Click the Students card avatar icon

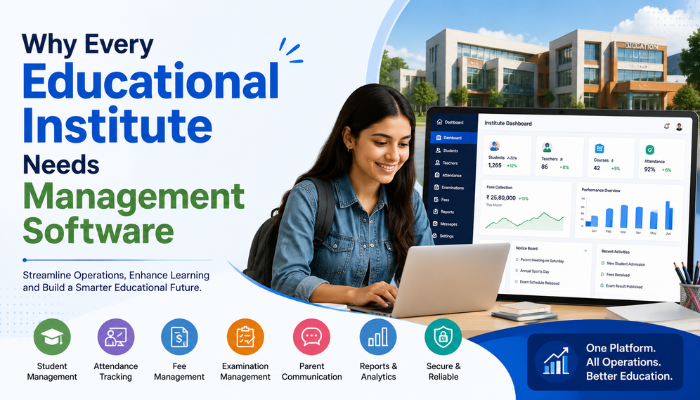pos(494,146)
